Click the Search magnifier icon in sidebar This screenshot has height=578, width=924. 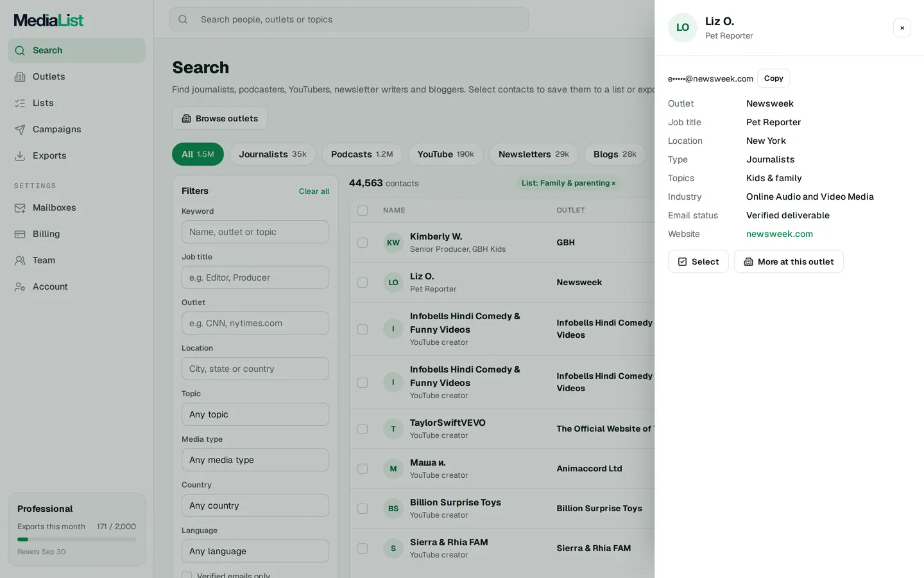[x=20, y=51]
